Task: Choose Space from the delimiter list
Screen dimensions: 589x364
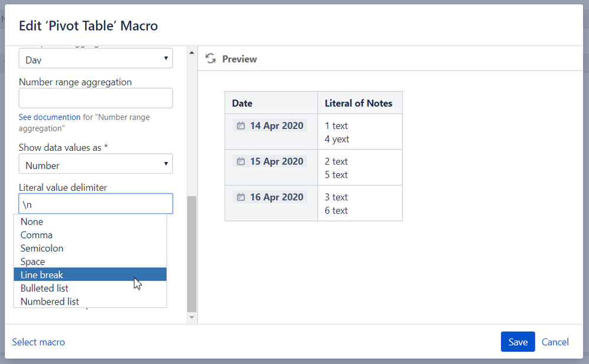Action: pos(90,262)
